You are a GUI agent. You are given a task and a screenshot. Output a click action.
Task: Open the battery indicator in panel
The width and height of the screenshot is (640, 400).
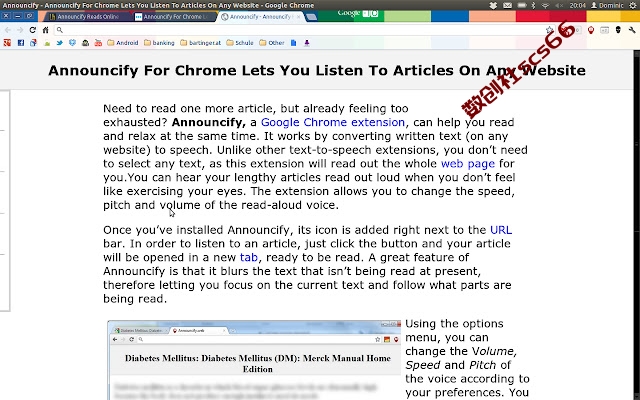[x=522, y=5]
